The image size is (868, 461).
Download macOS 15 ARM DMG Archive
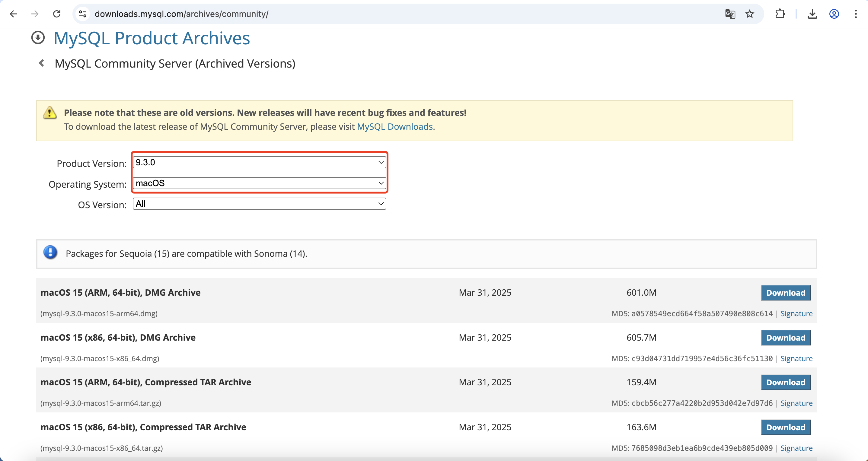click(x=786, y=293)
